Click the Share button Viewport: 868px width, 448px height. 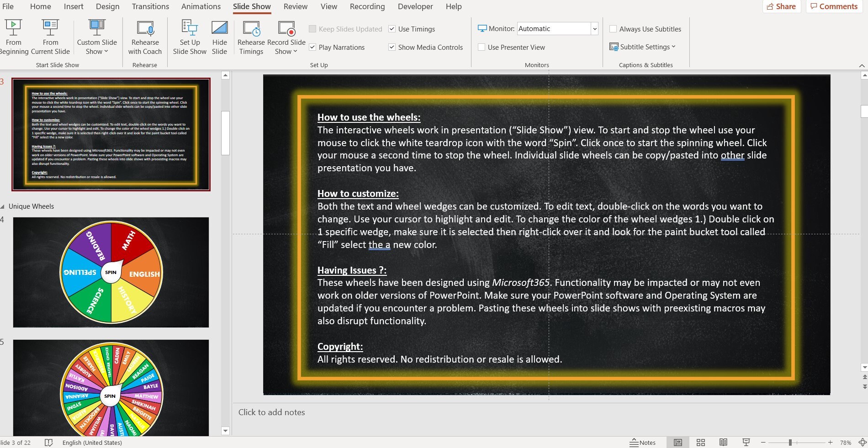pos(781,6)
